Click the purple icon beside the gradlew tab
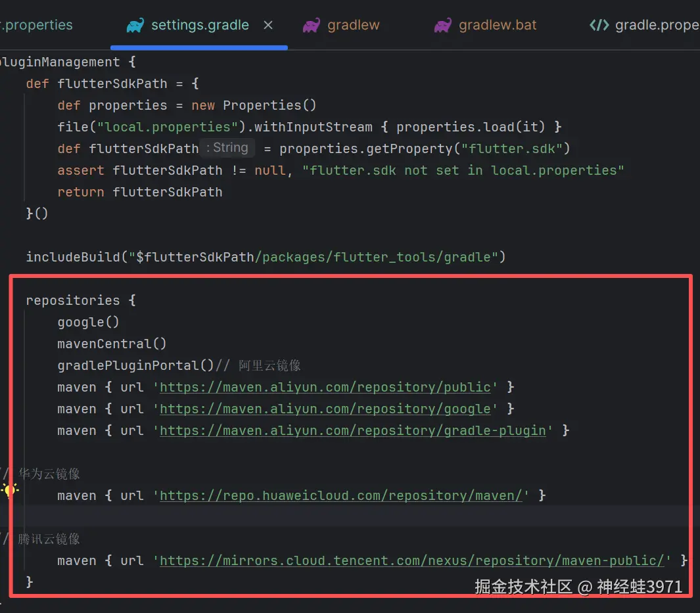 point(312,26)
